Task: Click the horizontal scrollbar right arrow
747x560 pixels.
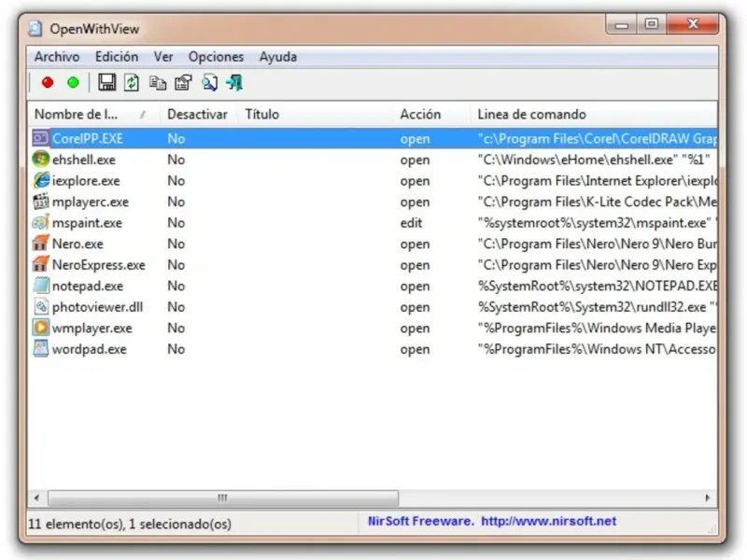Action: click(x=708, y=498)
